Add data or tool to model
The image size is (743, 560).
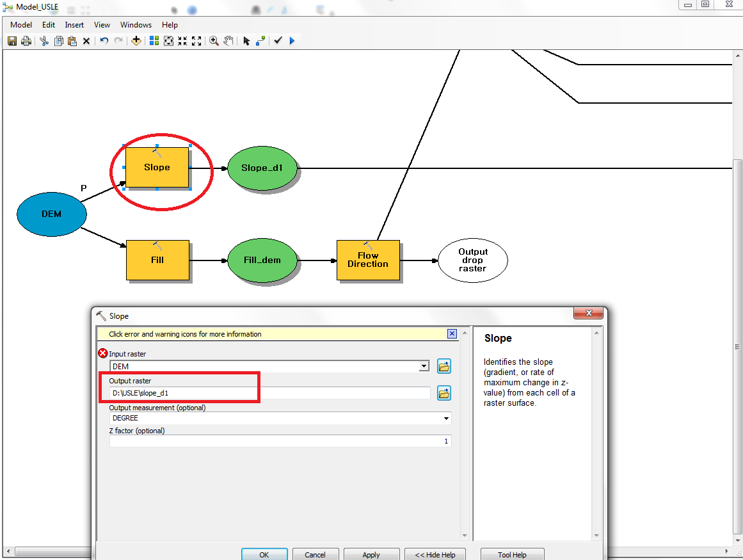tap(136, 41)
